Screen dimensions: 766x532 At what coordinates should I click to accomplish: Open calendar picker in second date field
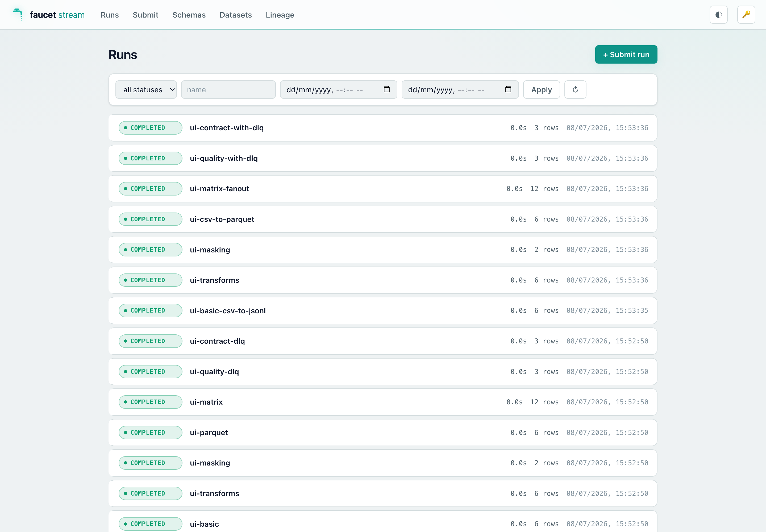tap(508, 89)
